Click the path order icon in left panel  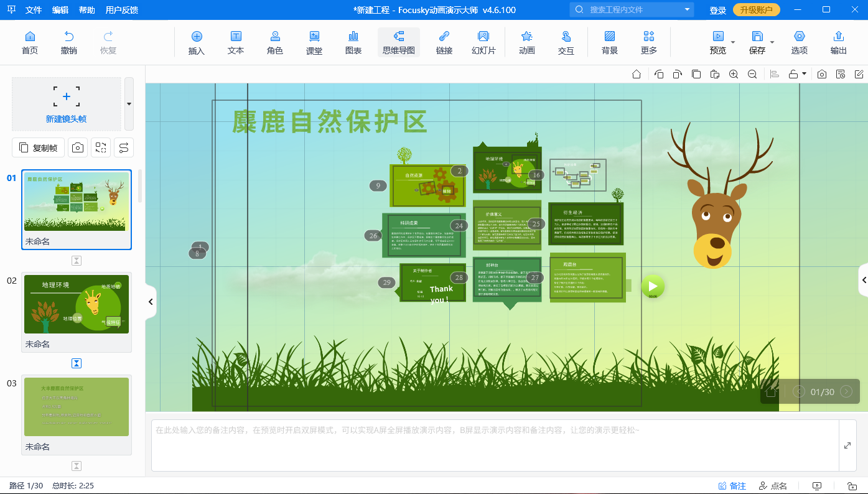coord(124,147)
